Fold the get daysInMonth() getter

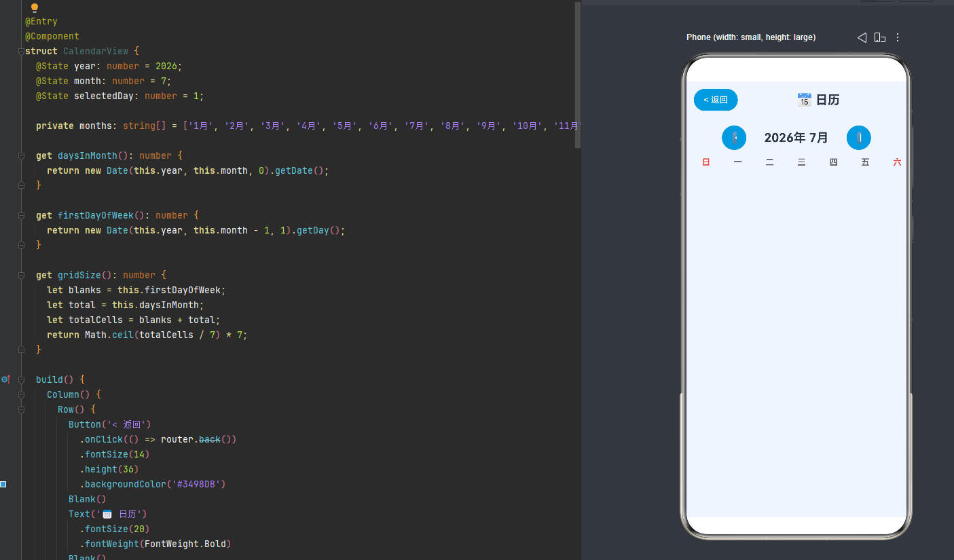pyautogui.click(x=21, y=155)
